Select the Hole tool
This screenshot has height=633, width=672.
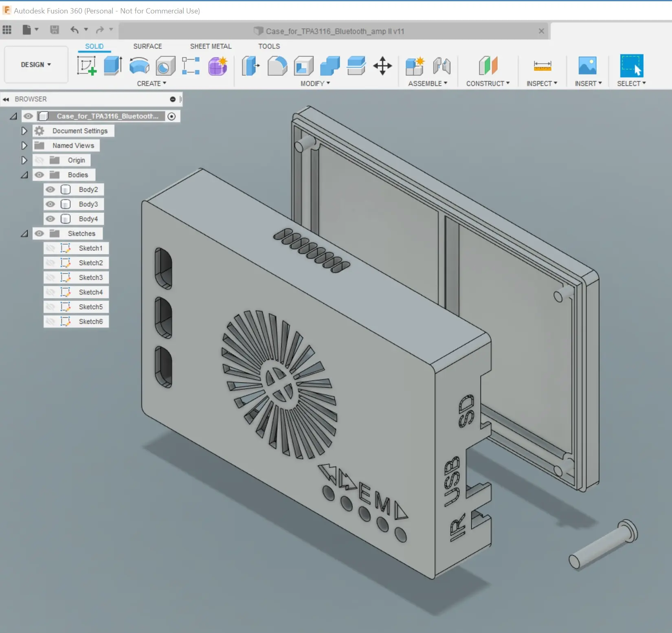pyautogui.click(x=165, y=66)
